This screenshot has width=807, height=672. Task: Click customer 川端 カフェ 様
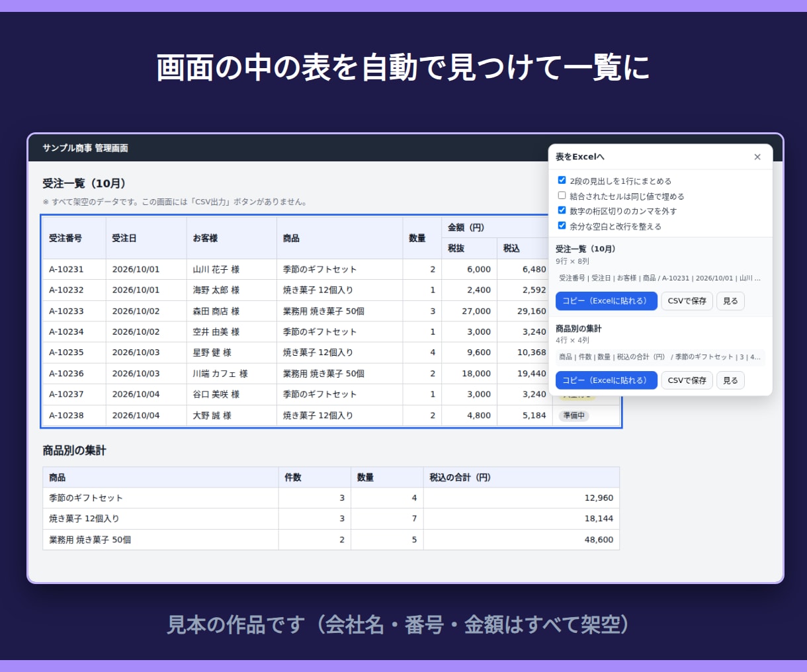point(220,374)
